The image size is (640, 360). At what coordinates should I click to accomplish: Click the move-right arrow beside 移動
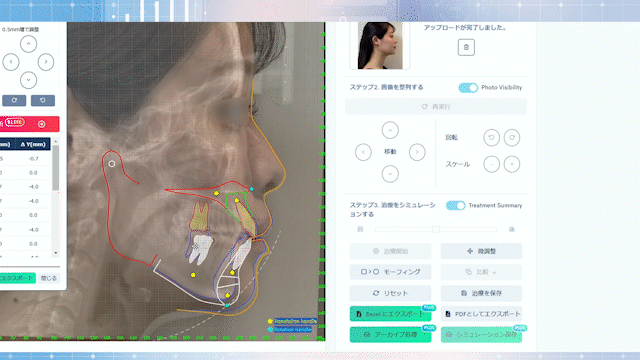[x=417, y=152]
